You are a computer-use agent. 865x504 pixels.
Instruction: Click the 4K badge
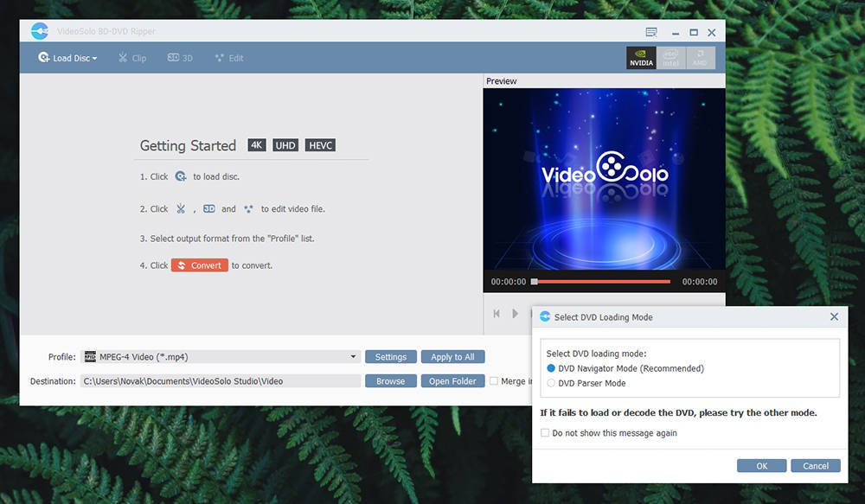point(257,145)
